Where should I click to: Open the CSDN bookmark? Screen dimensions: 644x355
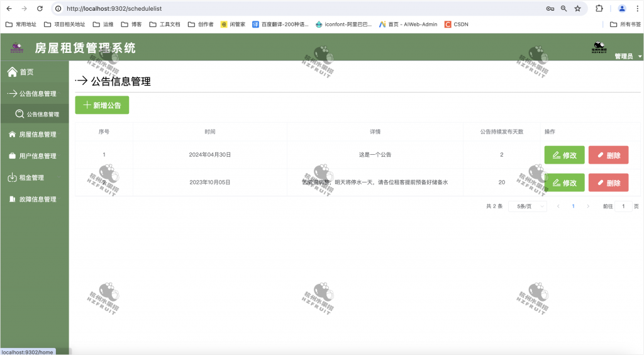point(457,25)
